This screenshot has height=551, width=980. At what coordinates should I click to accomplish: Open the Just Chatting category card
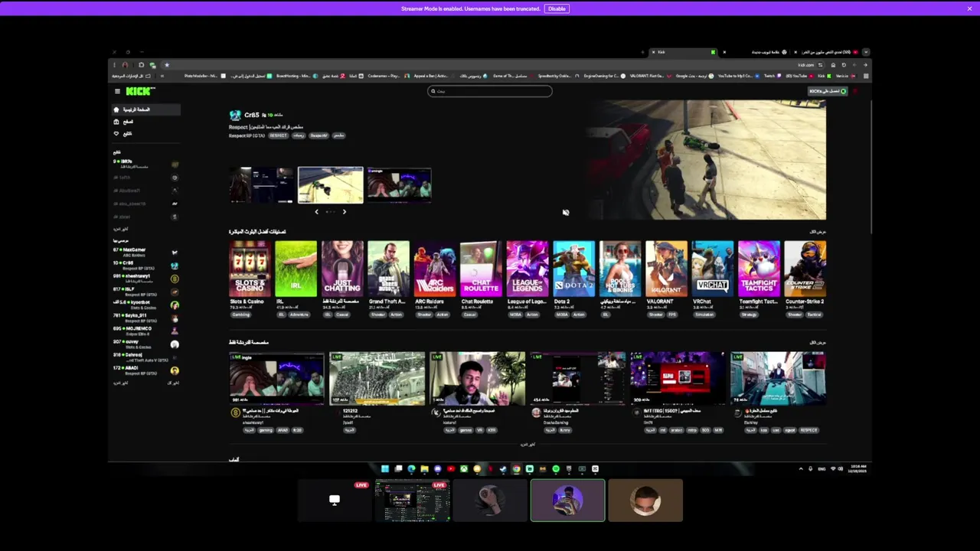click(x=342, y=268)
